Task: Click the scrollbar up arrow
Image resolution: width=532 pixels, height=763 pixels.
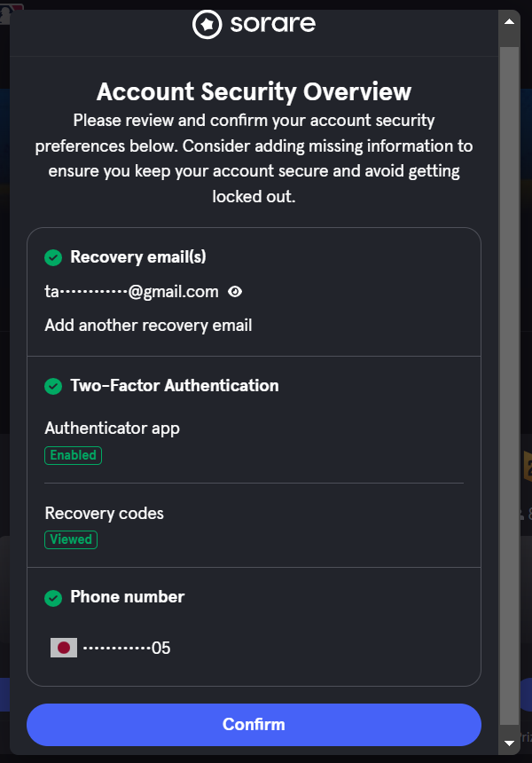Action: coord(509,21)
